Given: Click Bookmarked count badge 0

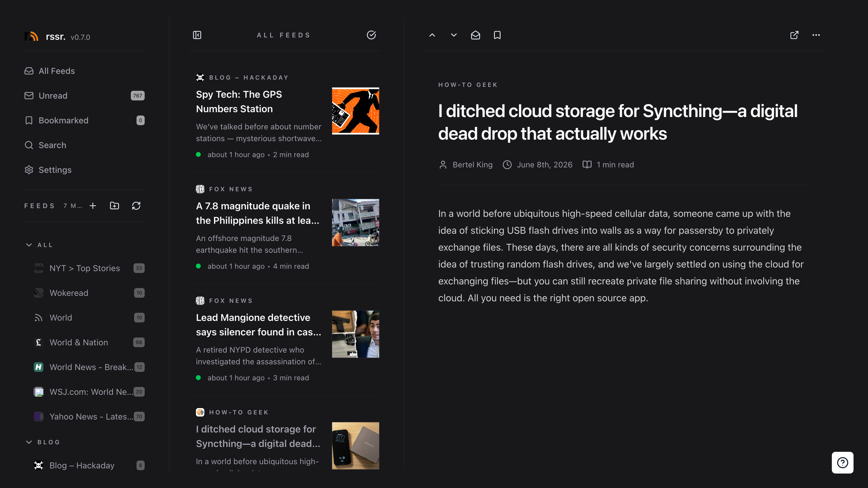Looking at the screenshot, I should pos(140,120).
